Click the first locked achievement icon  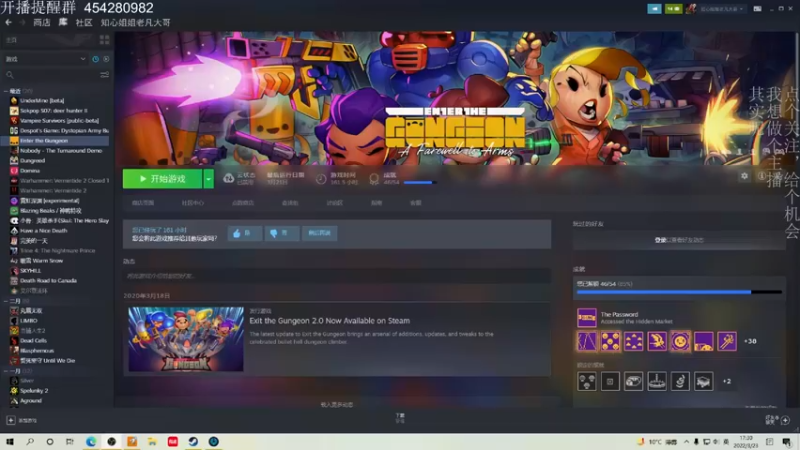(587, 381)
